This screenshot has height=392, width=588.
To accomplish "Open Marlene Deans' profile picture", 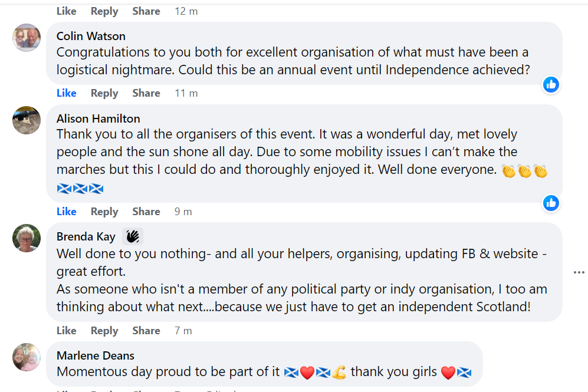I will point(27,357).
